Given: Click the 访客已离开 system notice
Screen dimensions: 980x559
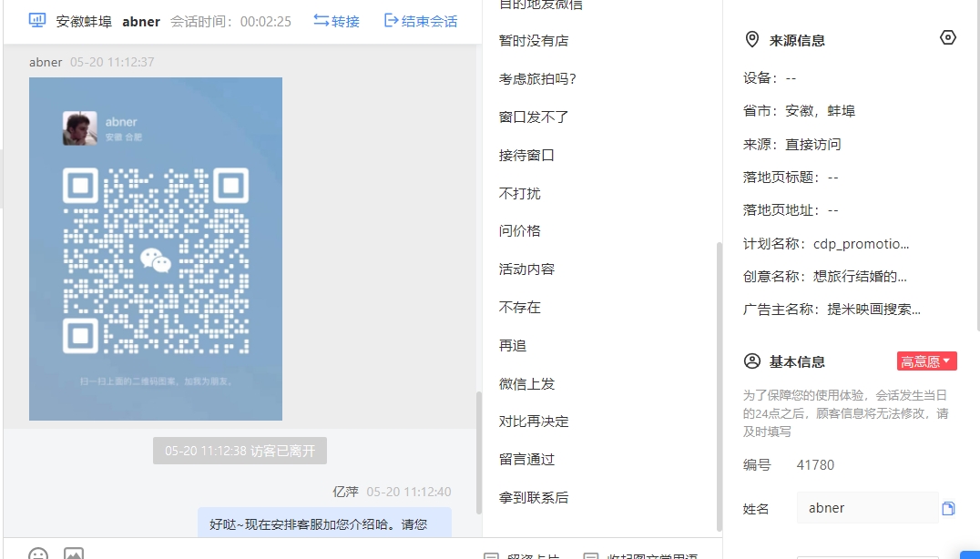Looking at the screenshot, I should click(x=240, y=451).
